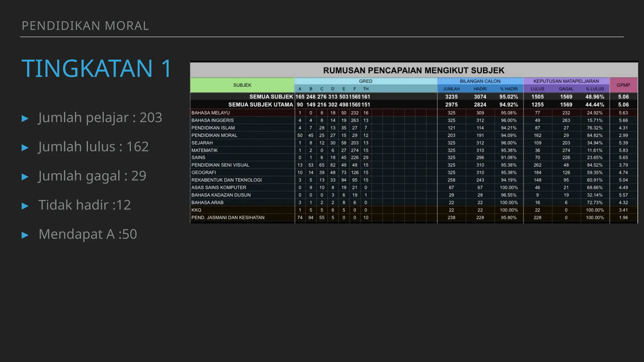
Task: Click the SEMUA SUBJEK summary row
Action: click(x=271, y=97)
